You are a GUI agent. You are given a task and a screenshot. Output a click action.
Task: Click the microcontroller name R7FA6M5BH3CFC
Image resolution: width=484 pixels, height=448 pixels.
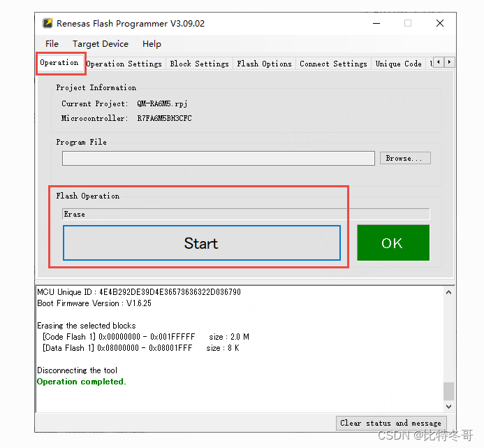pos(165,118)
